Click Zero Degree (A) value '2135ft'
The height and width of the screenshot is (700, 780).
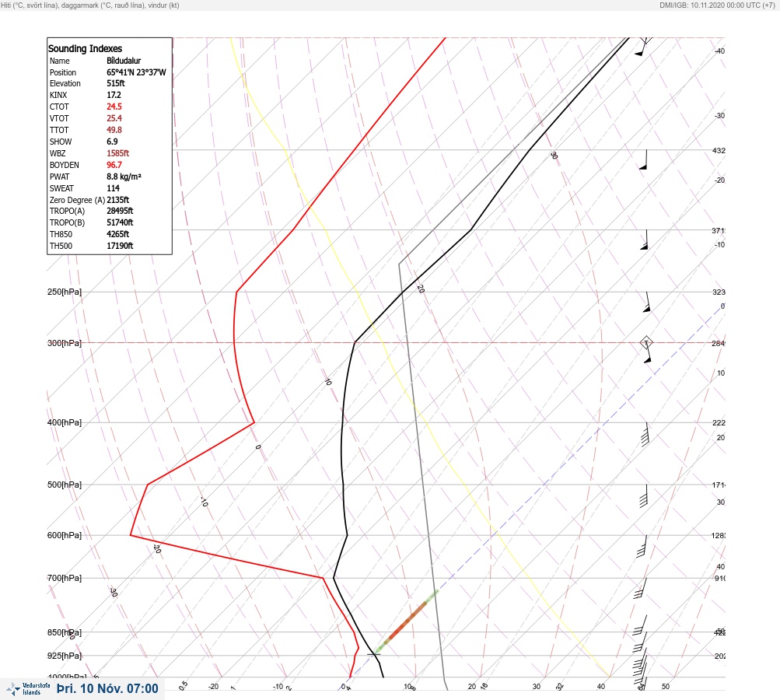(x=118, y=200)
